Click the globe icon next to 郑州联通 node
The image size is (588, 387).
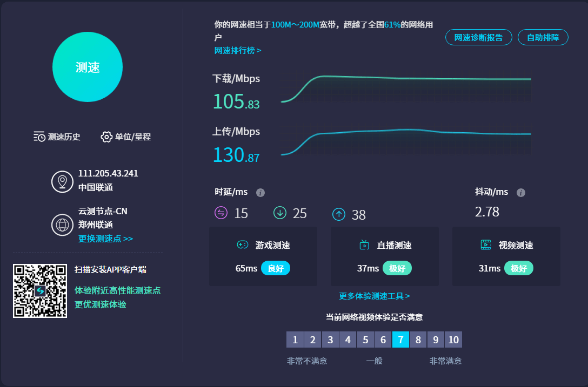[62, 224]
